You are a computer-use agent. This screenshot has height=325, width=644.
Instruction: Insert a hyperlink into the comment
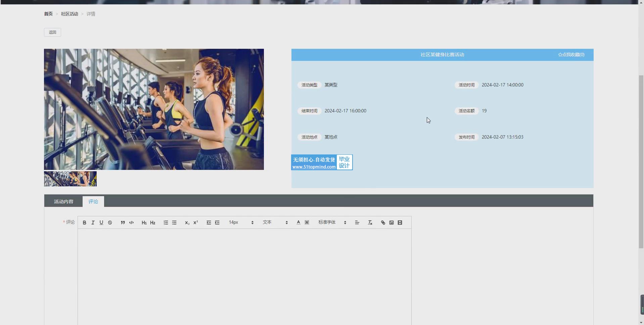click(x=383, y=223)
